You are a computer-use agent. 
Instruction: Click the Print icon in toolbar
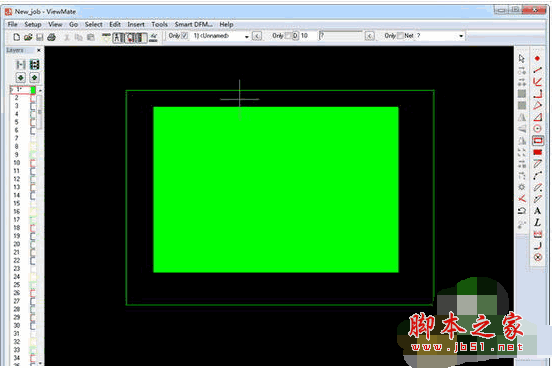tap(51, 37)
